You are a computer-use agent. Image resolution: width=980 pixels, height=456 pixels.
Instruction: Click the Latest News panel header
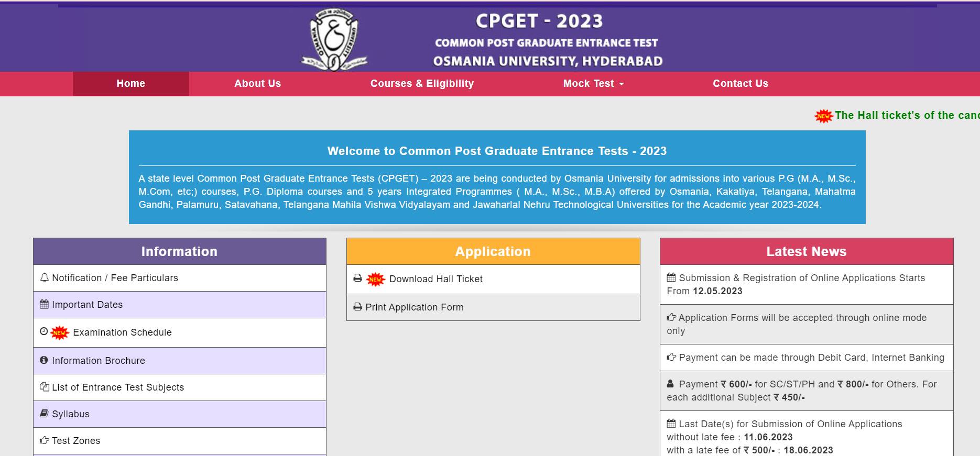point(807,251)
